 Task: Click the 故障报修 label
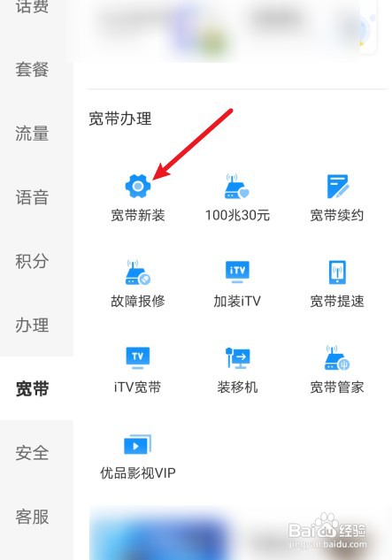tap(138, 301)
